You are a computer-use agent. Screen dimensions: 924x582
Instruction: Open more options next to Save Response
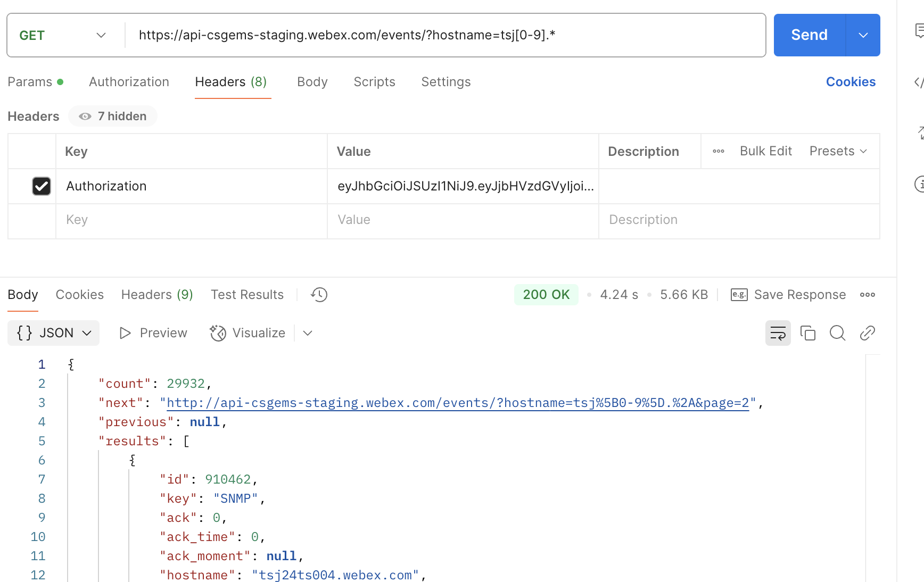868,295
